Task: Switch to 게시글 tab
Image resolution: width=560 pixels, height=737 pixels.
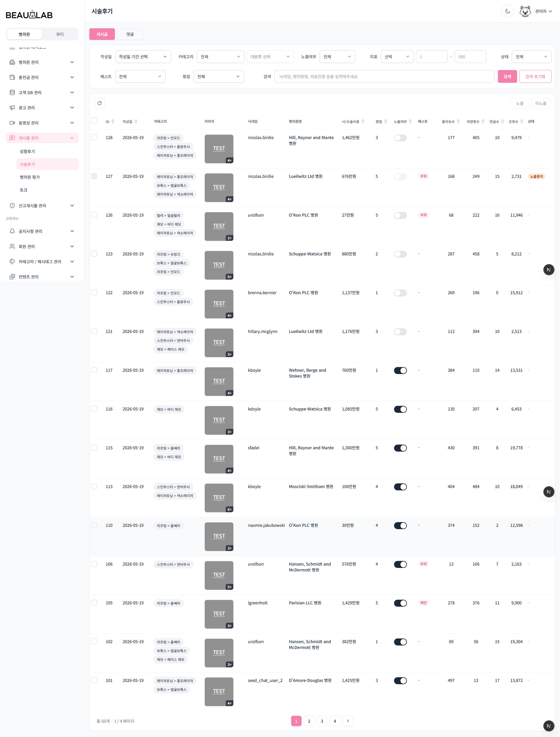Action: pyautogui.click(x=102, y=34)
